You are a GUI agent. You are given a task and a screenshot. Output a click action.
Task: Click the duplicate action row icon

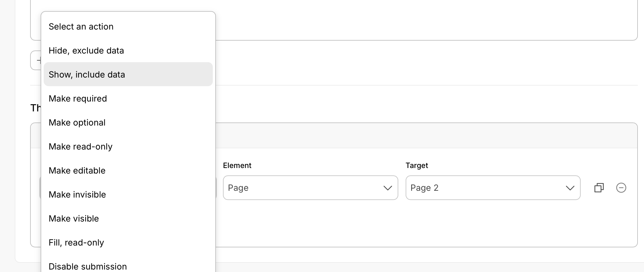pos(599,188)
